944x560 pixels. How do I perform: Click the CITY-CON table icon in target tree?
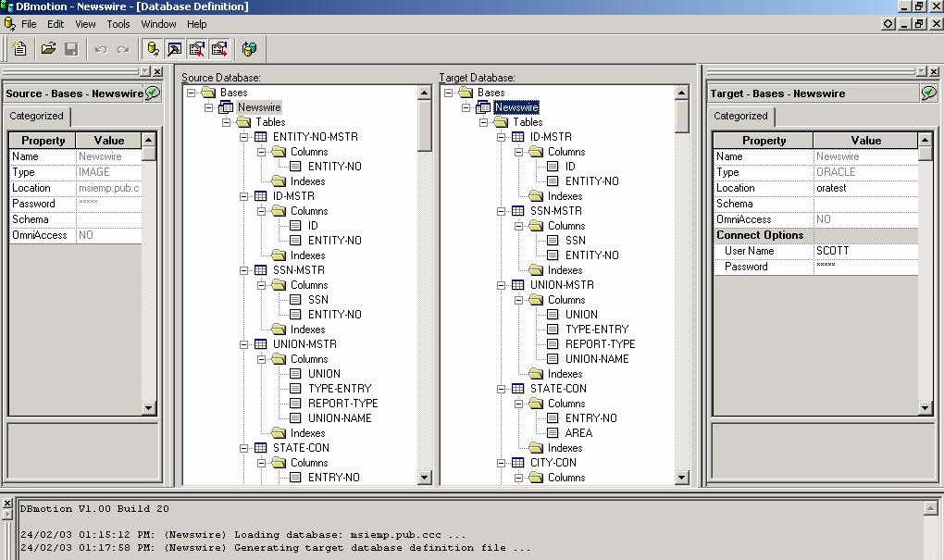pyautogui.click(x=517, y=463)
